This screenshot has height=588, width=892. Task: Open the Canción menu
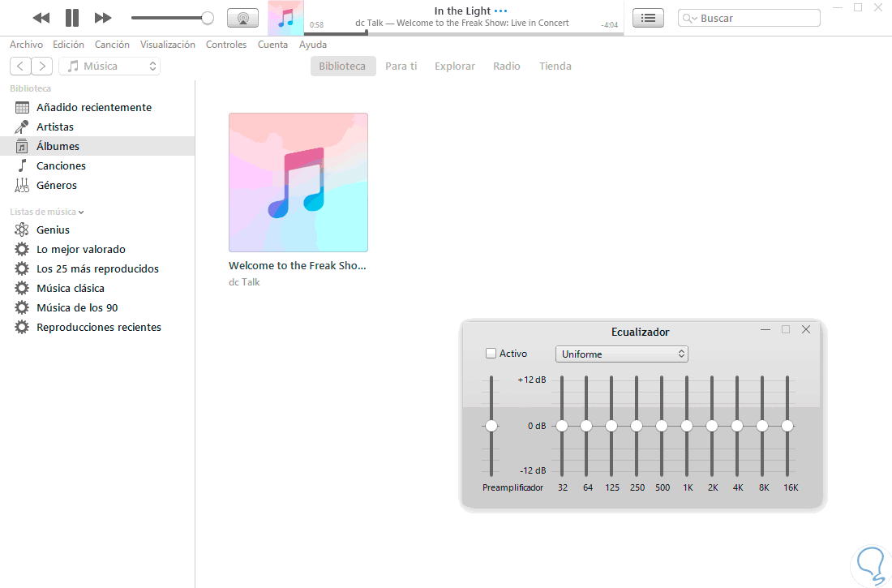click(112, 45)
